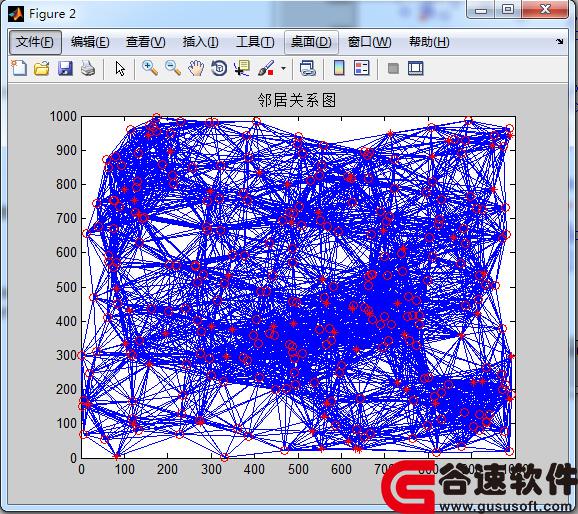Open the 文件(F) menu
The width and height of the screenshot is (578, 514).
[35, 42]
